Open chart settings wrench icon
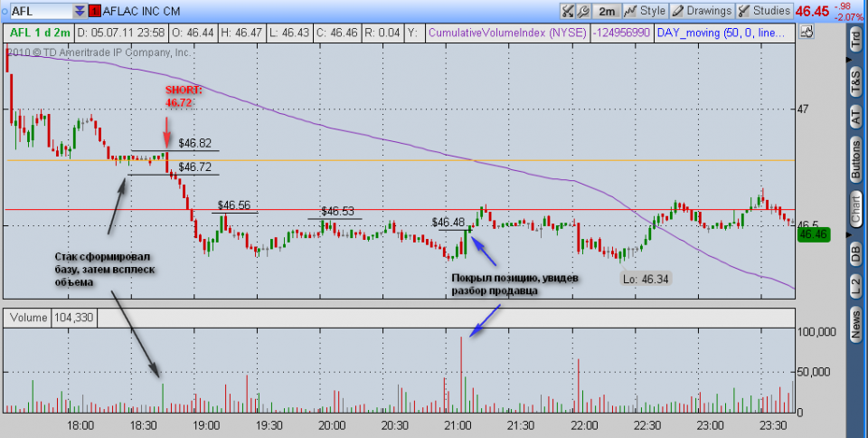 click(581, 11)
